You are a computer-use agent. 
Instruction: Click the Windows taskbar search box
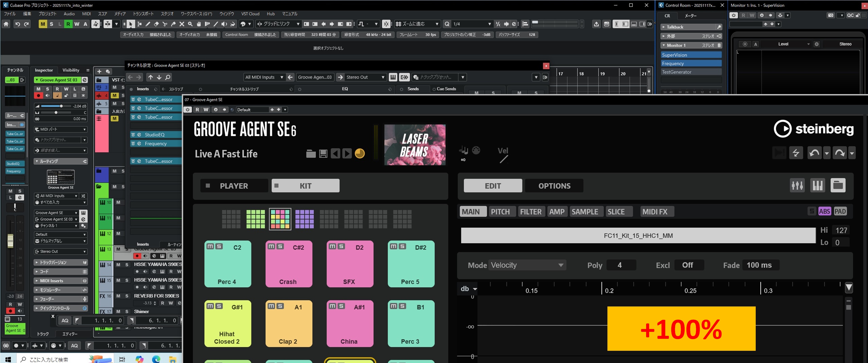pyautogui.click(x=47, y=359)
